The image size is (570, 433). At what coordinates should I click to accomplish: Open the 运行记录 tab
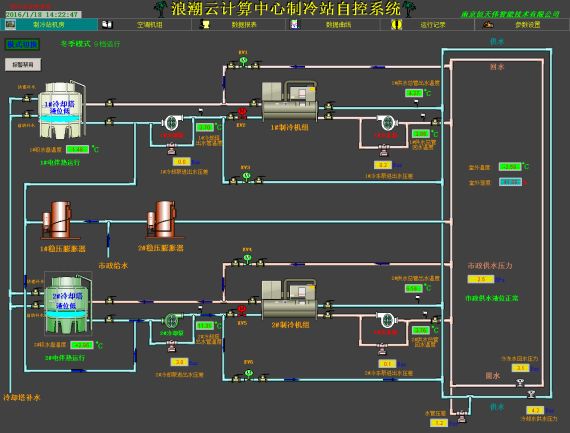[x=427, y=25]
